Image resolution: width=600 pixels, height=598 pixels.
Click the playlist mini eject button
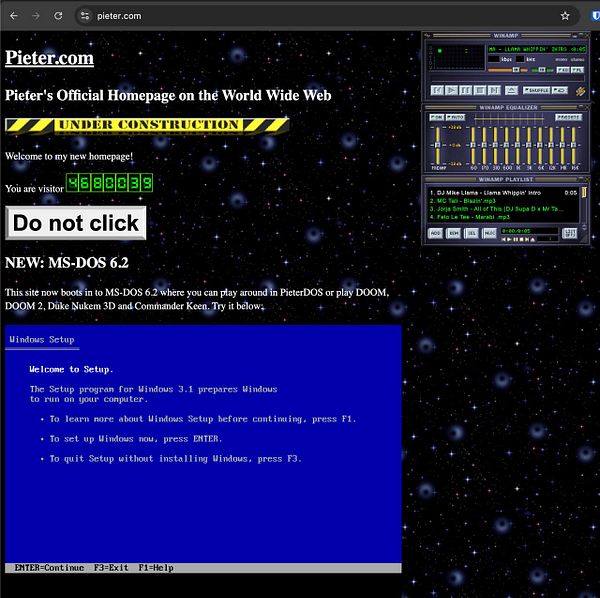[x=533, y=240]
